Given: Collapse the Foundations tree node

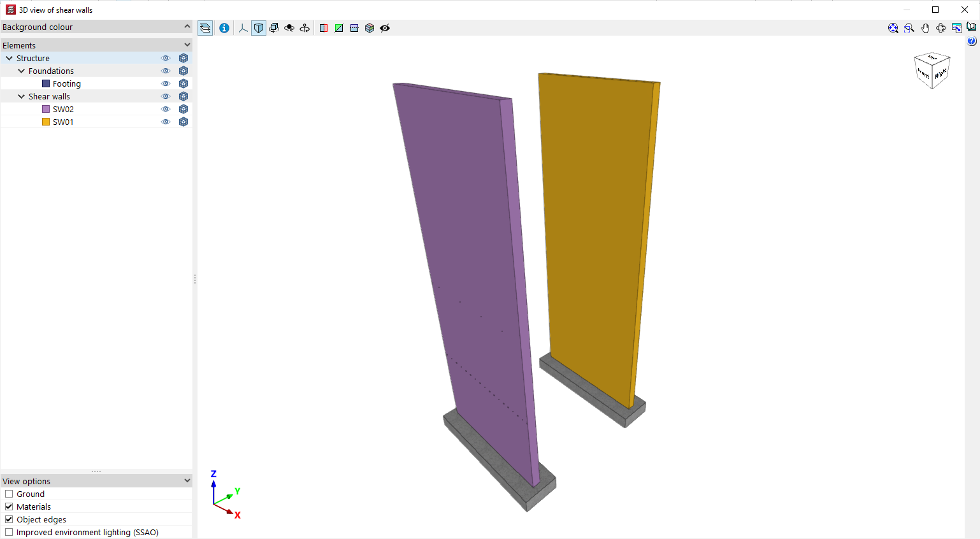Looking at the screenshot, I should pos(21,71).
